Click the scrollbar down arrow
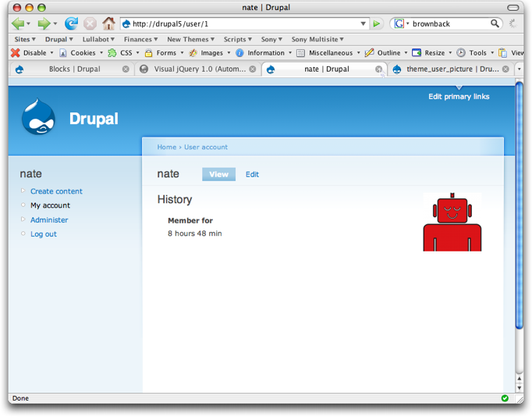The image size is (532, 417). point(520,388)
